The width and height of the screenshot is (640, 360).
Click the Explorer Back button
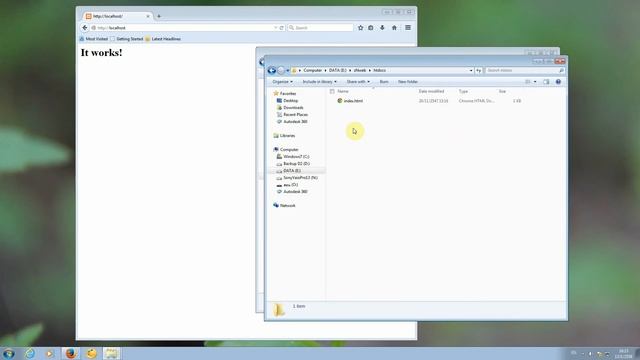point(271,71)
